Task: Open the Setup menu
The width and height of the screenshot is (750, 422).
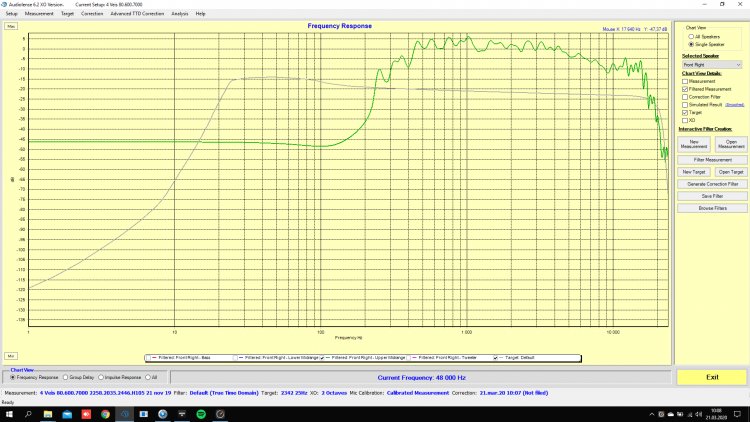Action: coord(11,14)
